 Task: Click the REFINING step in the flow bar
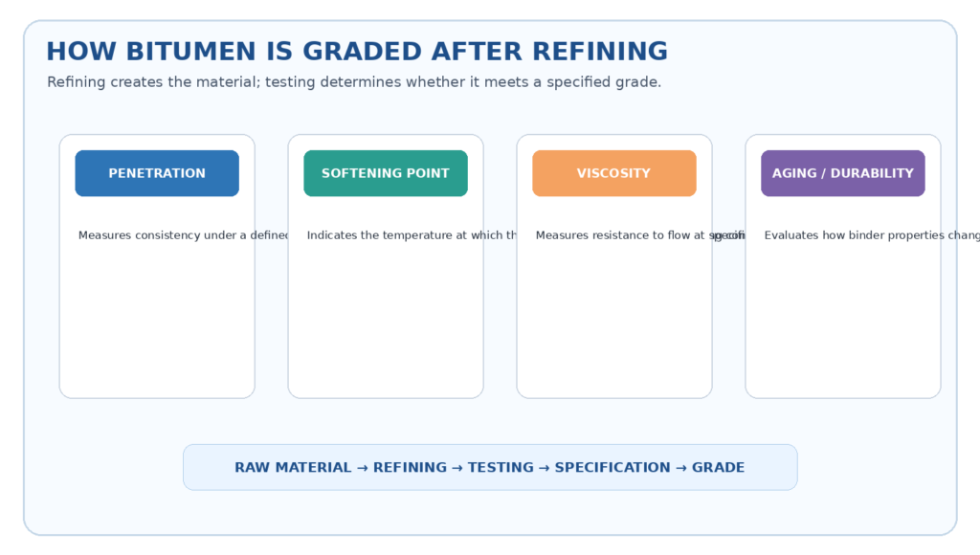(x=410, y=468)
